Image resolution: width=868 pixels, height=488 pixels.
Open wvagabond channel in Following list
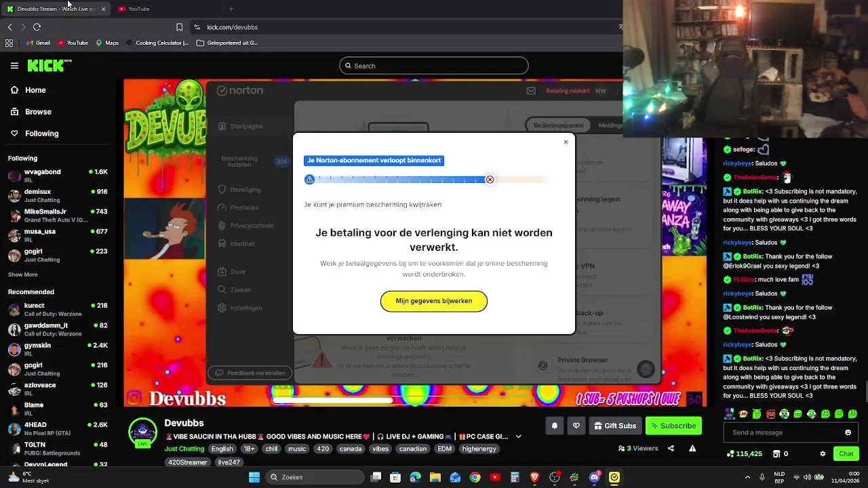coord(58,176)
